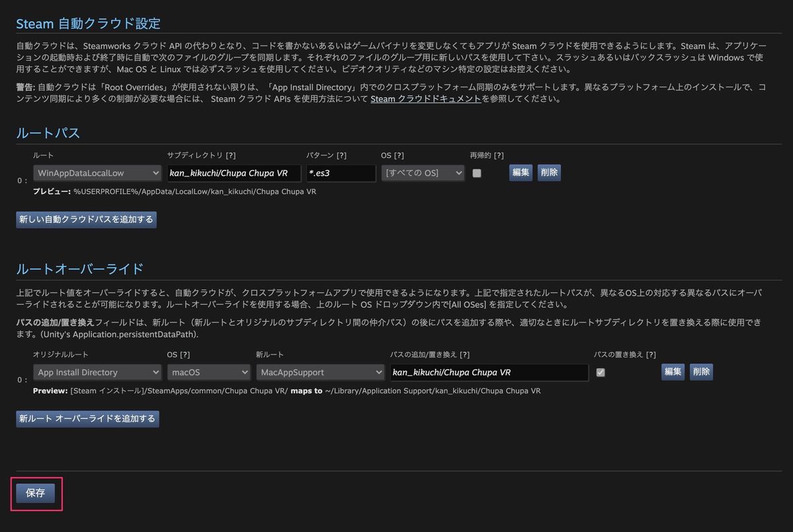Click the Steam 自動クラウド設定 title

(89, 24)
